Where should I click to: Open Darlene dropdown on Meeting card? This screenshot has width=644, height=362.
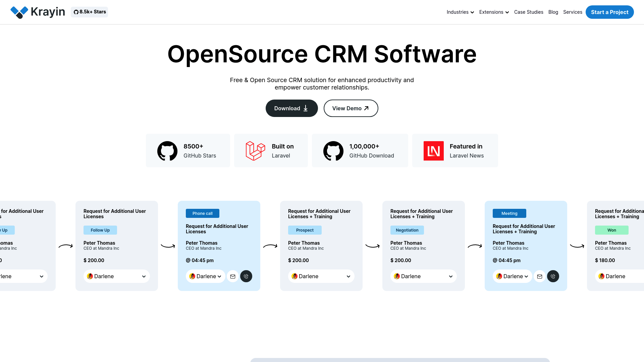click(513, 277)
